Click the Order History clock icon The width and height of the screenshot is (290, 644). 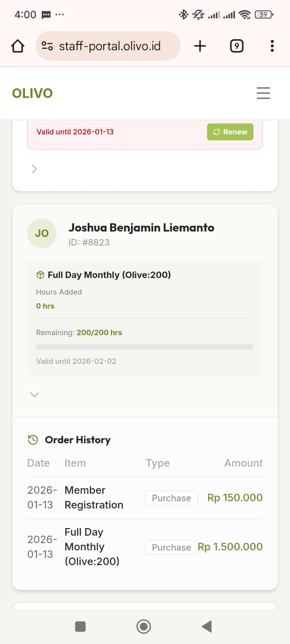coord(33,440)
